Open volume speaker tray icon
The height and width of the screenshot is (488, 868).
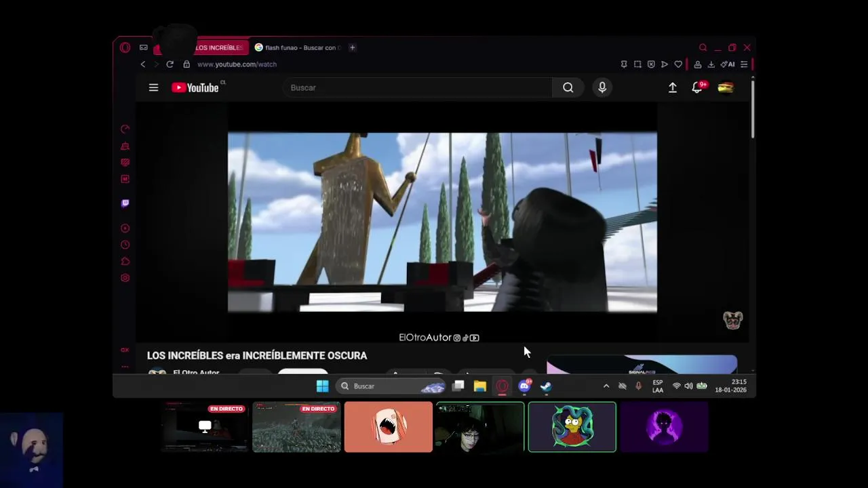click(689, 386)
